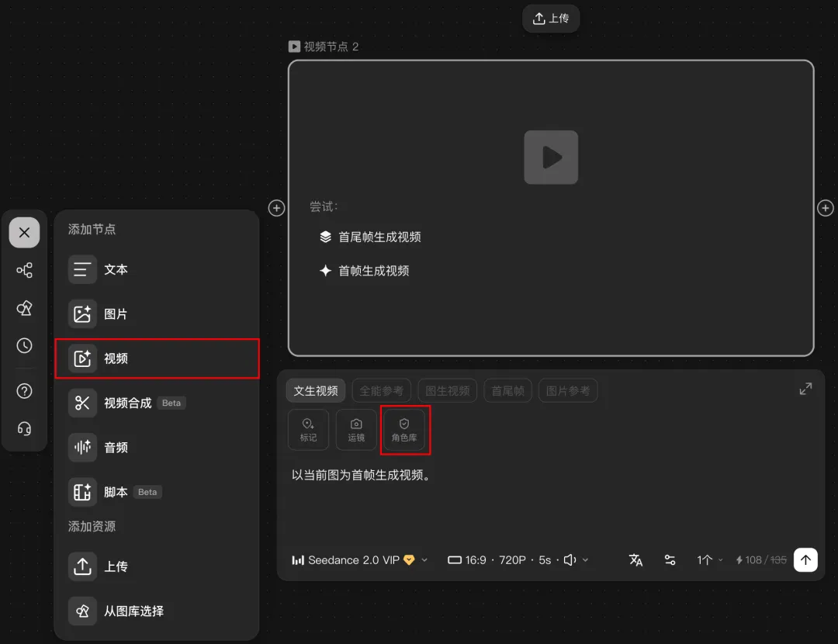Image resolution: width=838 pixels, height=644 pixels.
Task: Click the headset customer support icon
Action: (x=24, y=428)
